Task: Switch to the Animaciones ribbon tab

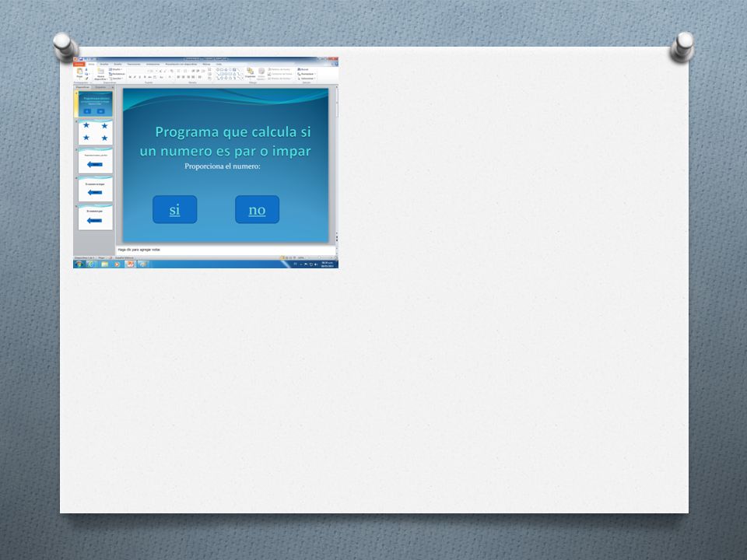Action: click(x=153, y=65)
